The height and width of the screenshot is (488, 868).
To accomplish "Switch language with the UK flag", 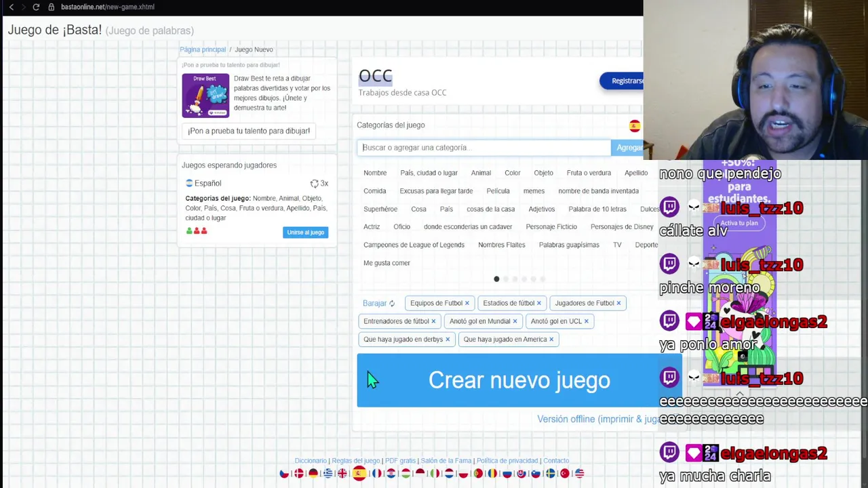I will pyautogui.click(x=342, y=474).
